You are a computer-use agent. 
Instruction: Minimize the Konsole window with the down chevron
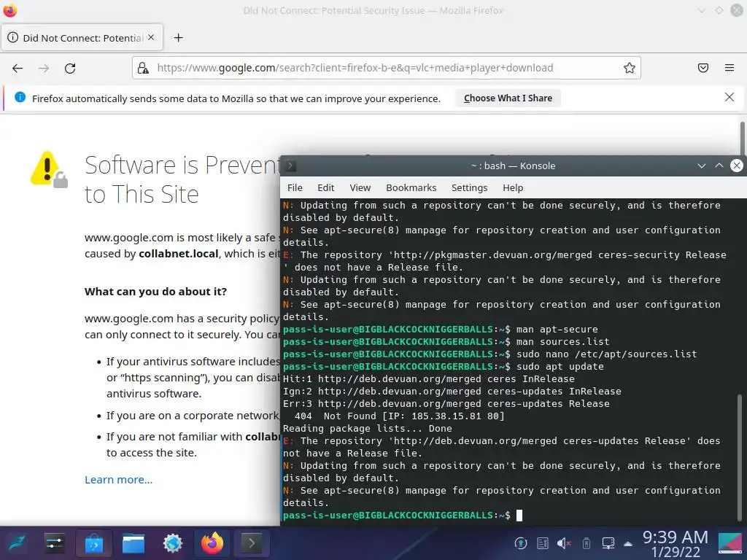(702, 166)
